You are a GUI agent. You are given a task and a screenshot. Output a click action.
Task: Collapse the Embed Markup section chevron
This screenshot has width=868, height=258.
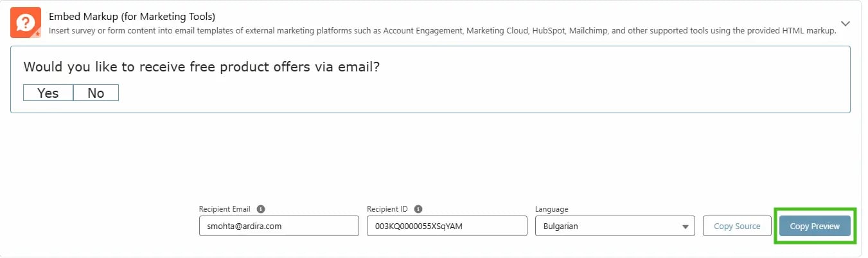846,23
